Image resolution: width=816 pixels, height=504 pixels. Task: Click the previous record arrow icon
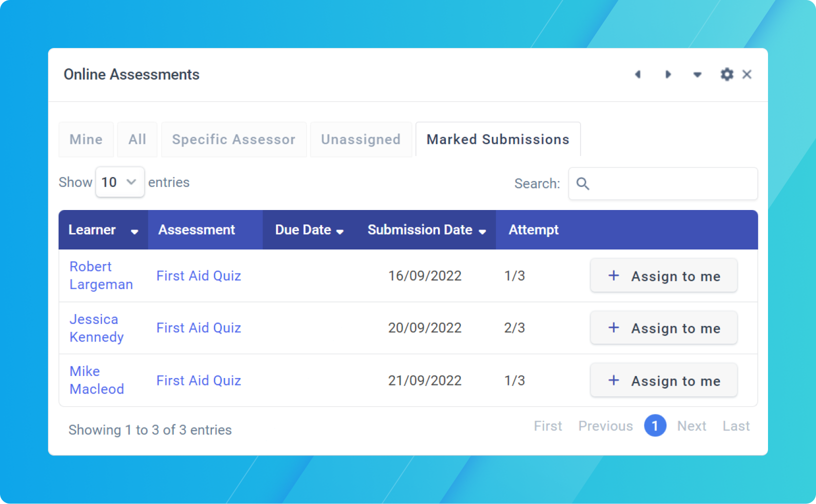coord(638,74)
